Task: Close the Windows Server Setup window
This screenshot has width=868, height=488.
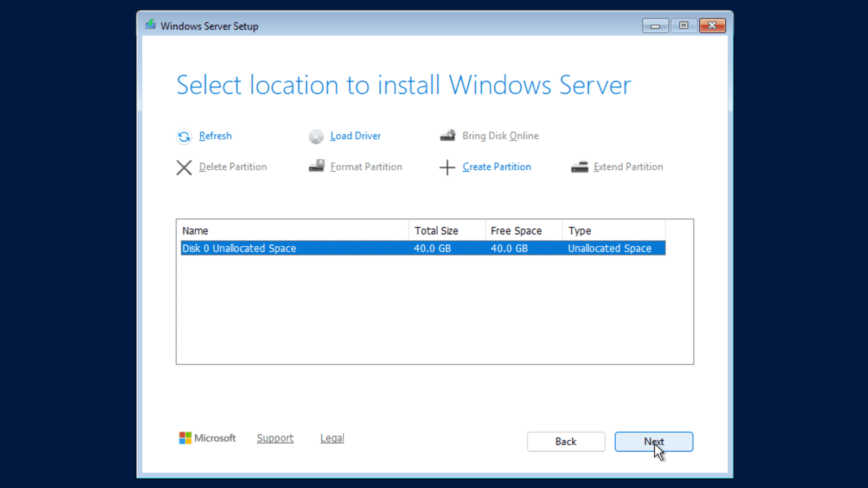Action: click(x=712, y=25)
